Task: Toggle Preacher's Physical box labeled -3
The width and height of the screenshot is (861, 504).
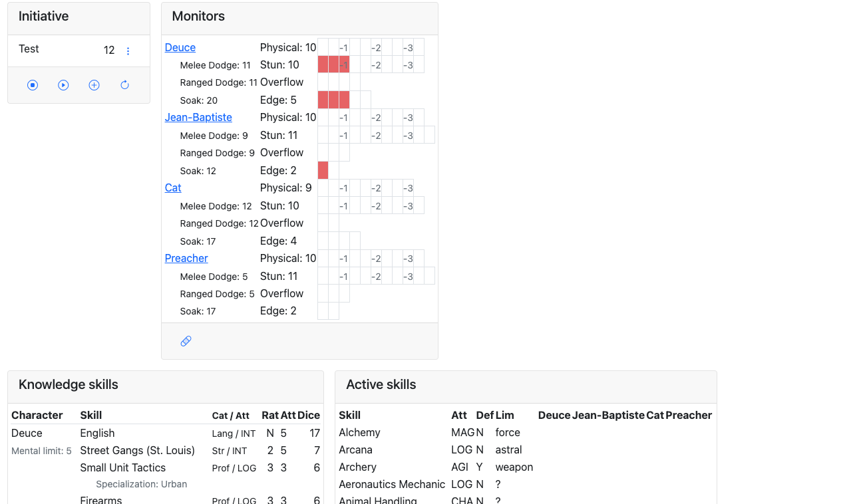Action: coord(409,259)
